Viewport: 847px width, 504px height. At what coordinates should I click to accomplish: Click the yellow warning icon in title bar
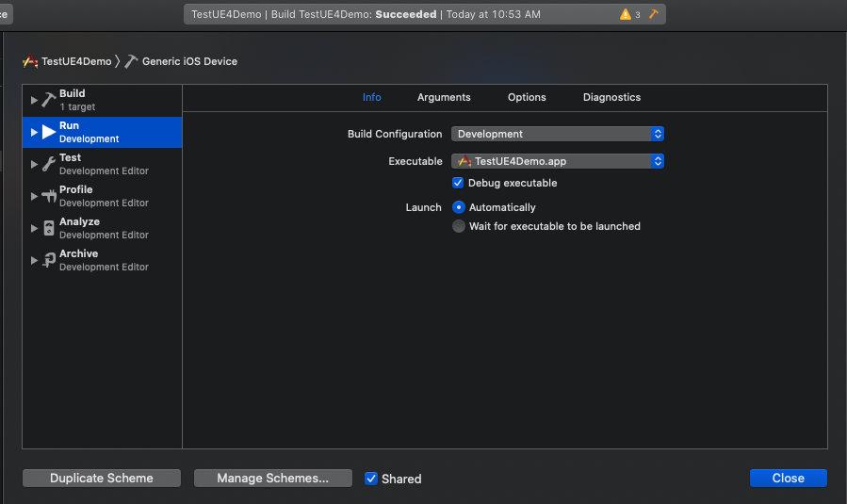(626, 14)
